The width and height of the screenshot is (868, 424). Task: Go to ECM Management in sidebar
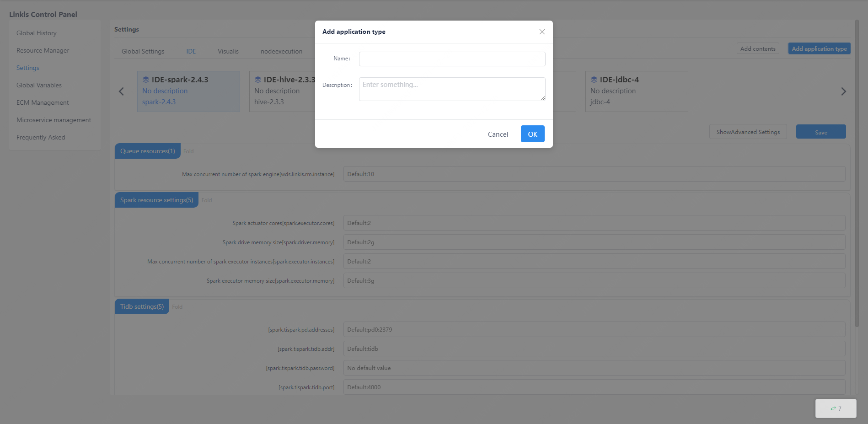(x=43, y=102)
